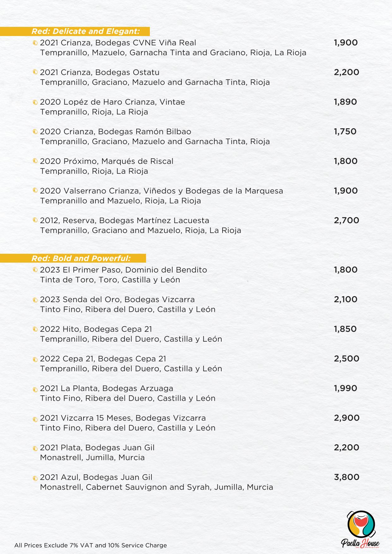The image size is (392, 554).
Task: Click bullet icon beside El Primer Paso
Action: (35, 270)
